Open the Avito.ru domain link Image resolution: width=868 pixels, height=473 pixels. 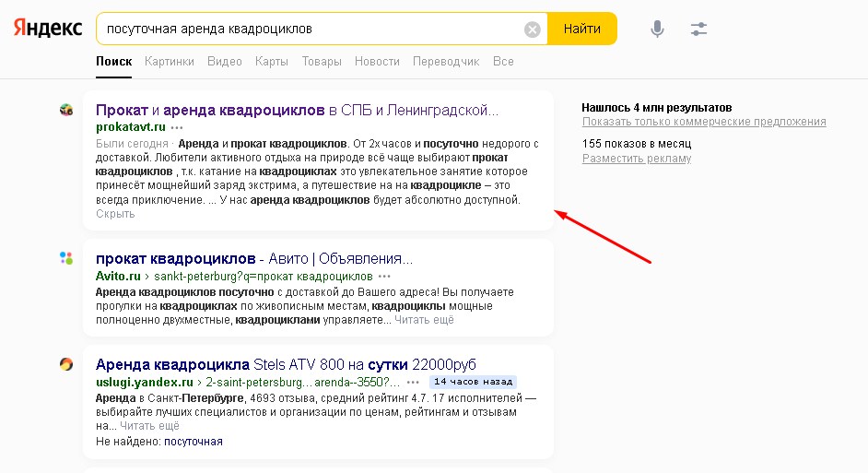tap(118, 276)
